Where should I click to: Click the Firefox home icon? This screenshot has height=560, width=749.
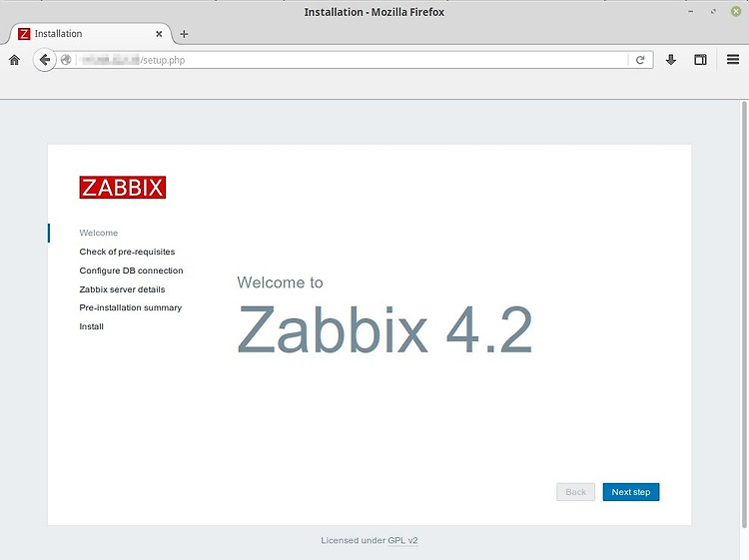(14, 60)
